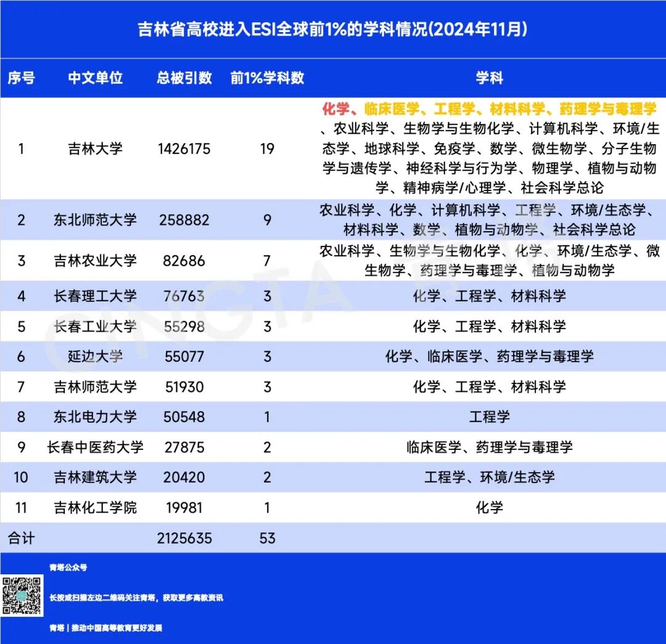The height and width of the screenshot is (644, 666).
Task: Select the value '82686'
Action: tap(184, 261)
